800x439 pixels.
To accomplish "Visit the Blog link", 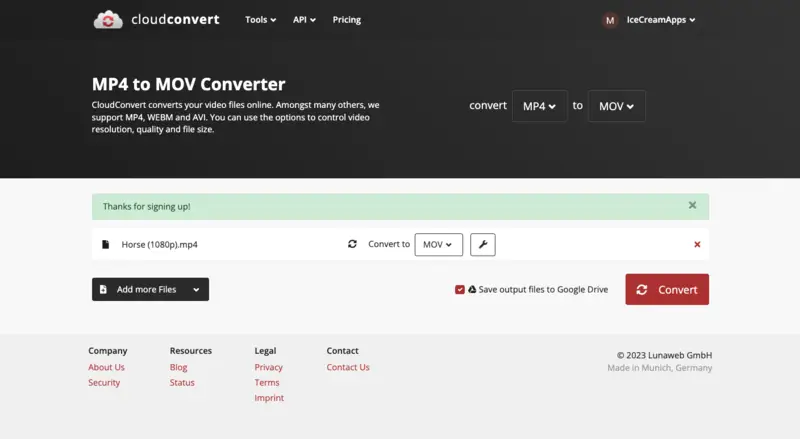I will point(179,367).
